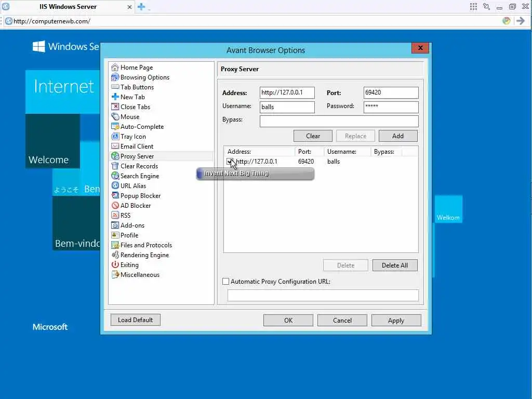Focus the Port input field
532x399 pixels.
(x=391, y=92)
